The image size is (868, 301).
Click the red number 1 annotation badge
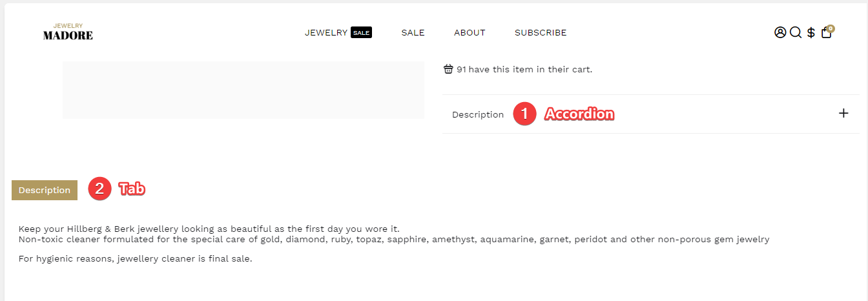pyautogui.click(x=524, y=114)
